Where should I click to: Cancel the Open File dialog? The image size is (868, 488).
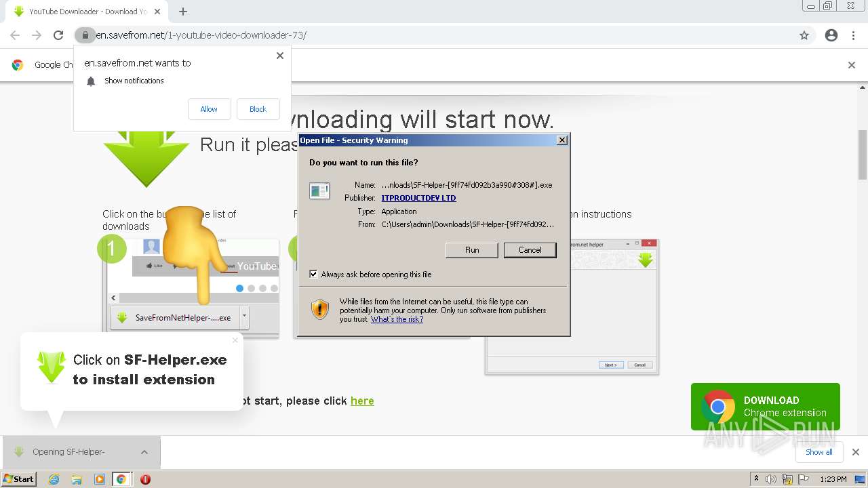pos(530,250)
